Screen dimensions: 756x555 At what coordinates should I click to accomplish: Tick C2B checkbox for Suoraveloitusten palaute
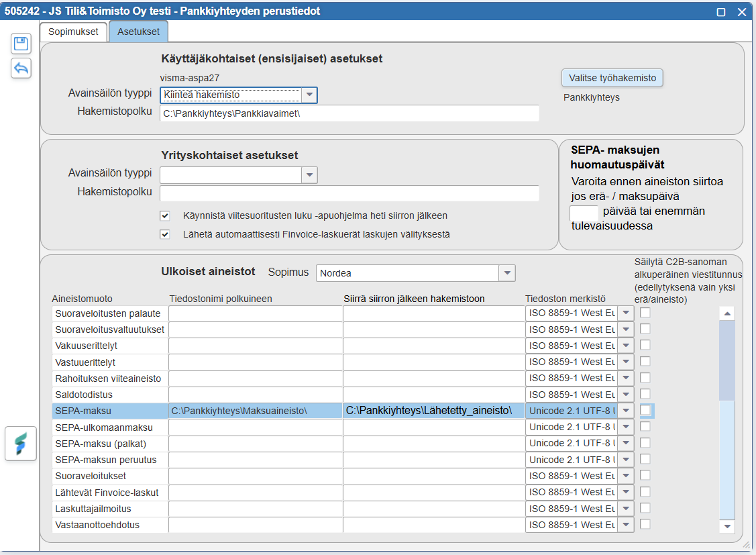click(x=645, y=313)
